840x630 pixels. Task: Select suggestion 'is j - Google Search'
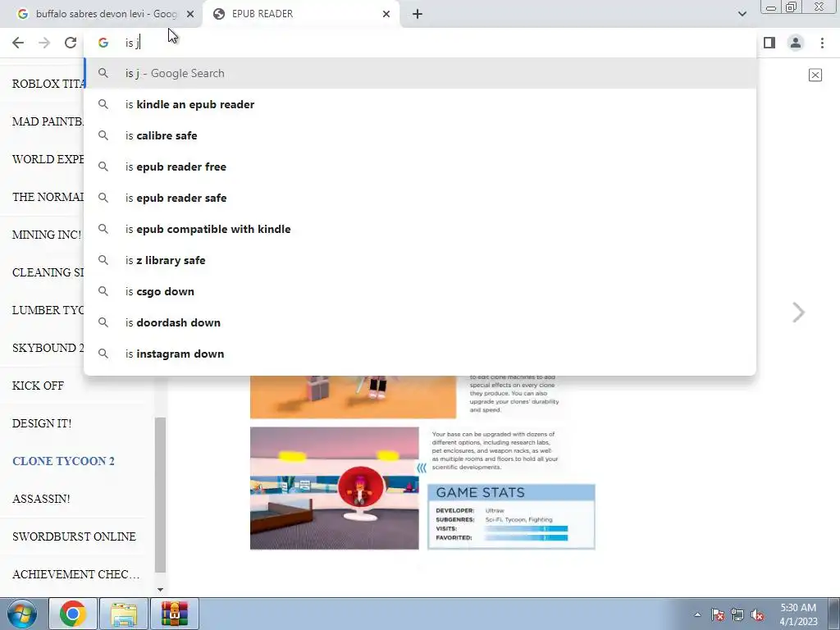coord(420,73)
